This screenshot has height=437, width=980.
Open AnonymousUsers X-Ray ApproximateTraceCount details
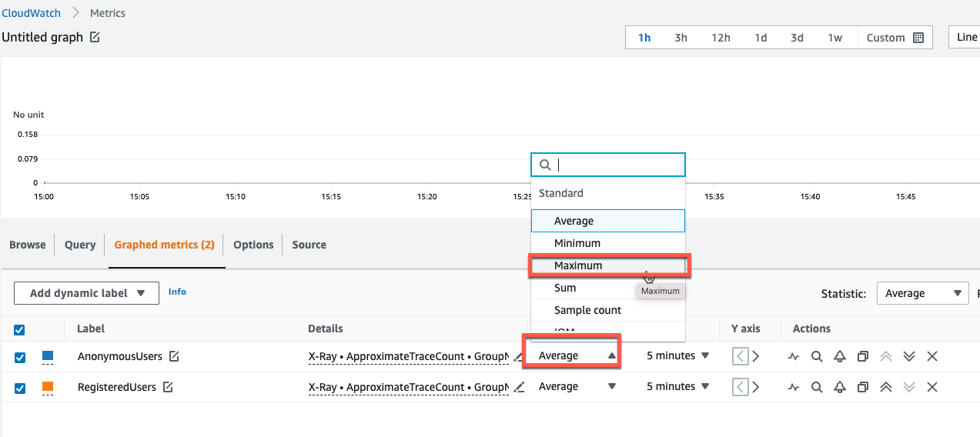point(408,356)
